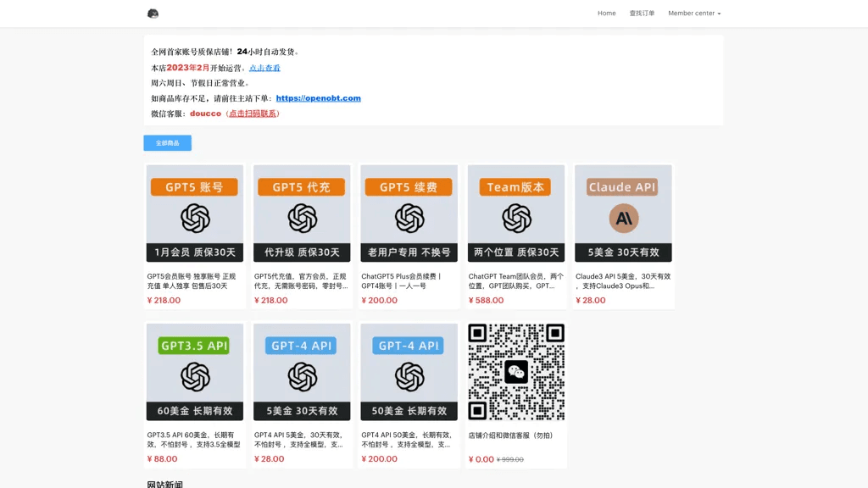This screenshot has height=488, width=868.
Task: Click the OpenAI logo on Team版本 card
Action: pos(516,218)
